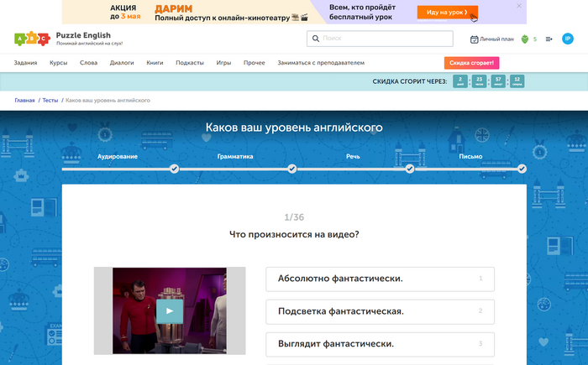The width and height of the screenshot is (588, 365).
Task: Select answer Абсолютно фантастически
Action: coord(380,279)
